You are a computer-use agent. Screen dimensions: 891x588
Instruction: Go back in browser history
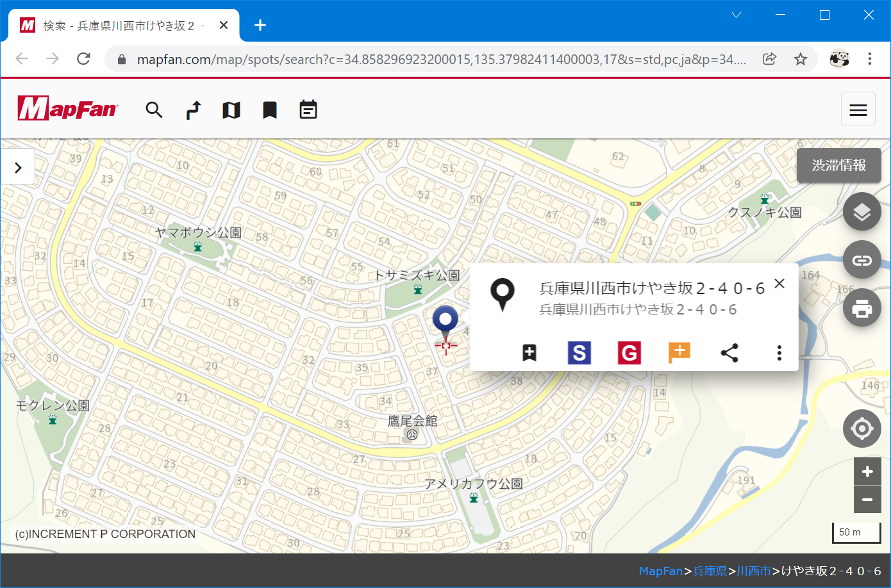[22, 59]
